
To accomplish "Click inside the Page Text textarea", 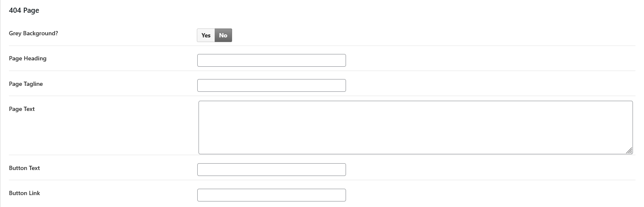I will (415, 127).
